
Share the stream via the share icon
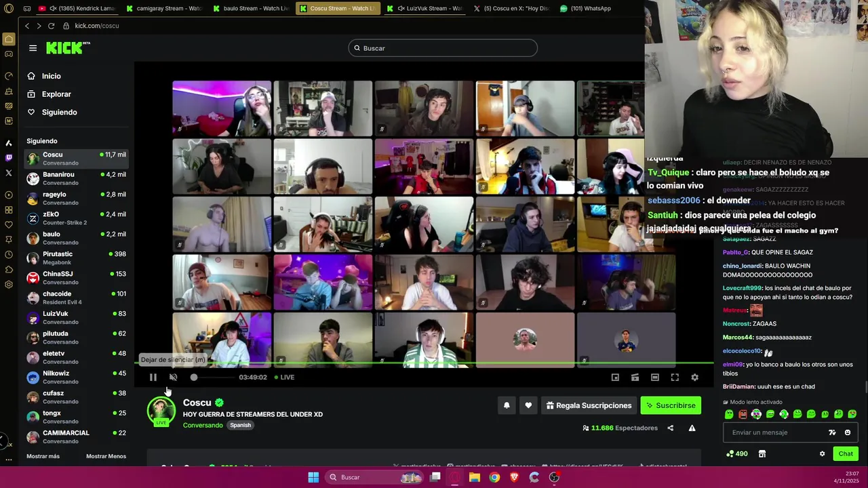pyautogui.click(x=671, y=428)
